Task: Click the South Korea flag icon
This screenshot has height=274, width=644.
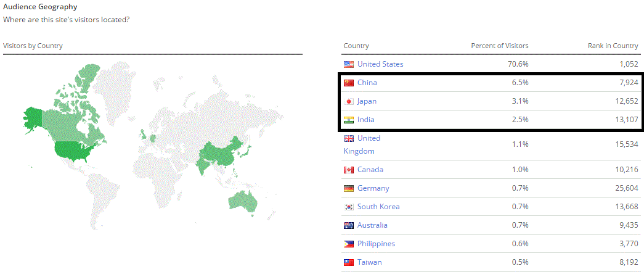Action: coord(349,207)
